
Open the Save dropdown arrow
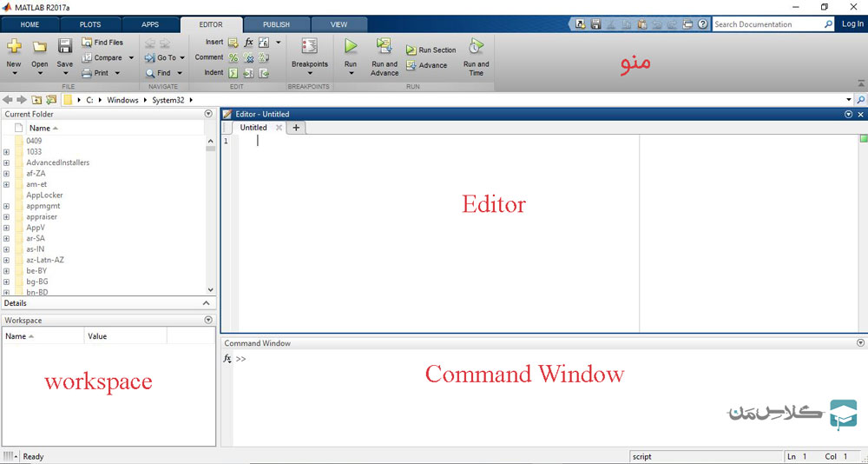tap(65, 73)
